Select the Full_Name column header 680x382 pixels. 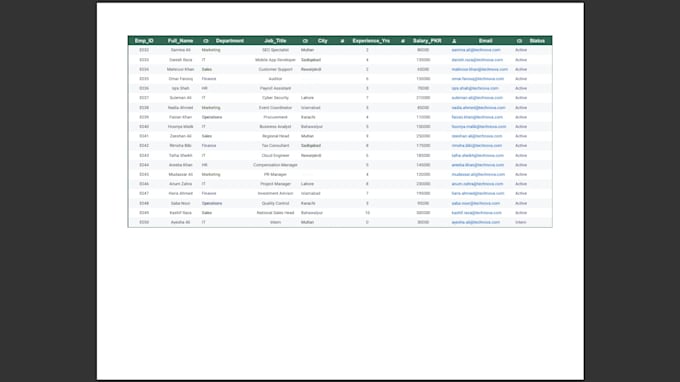pos(180,41)
